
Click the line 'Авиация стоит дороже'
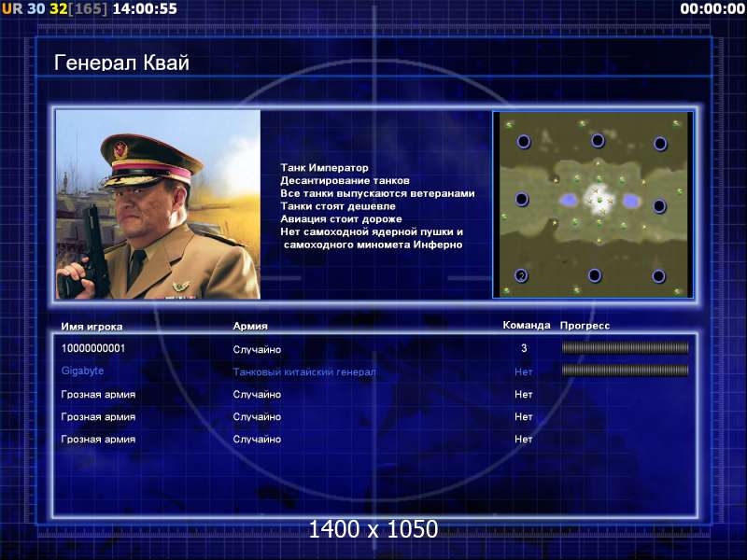click(341, 219)
